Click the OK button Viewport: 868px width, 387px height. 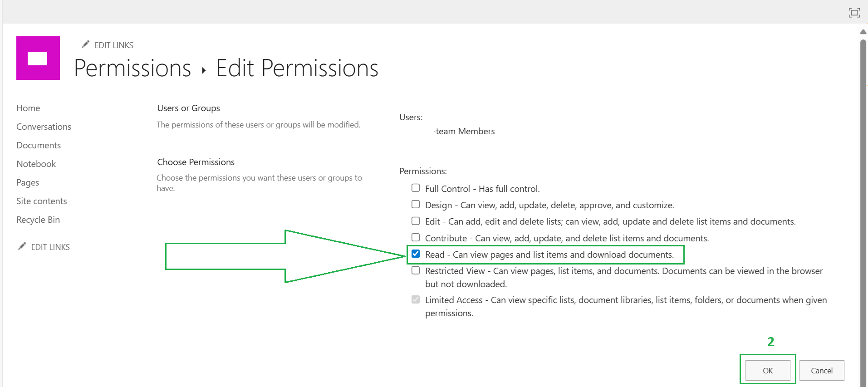pos(768,370)
